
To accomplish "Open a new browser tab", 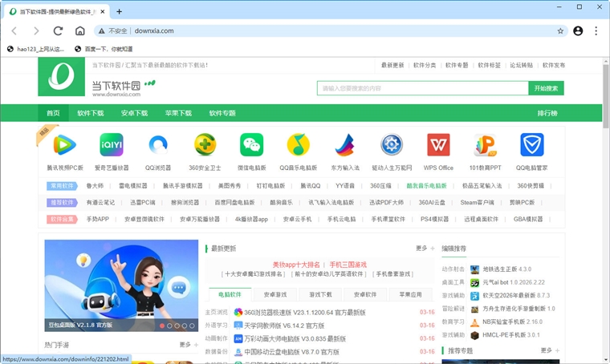I will pyautogui.click(x=119, y=12).
